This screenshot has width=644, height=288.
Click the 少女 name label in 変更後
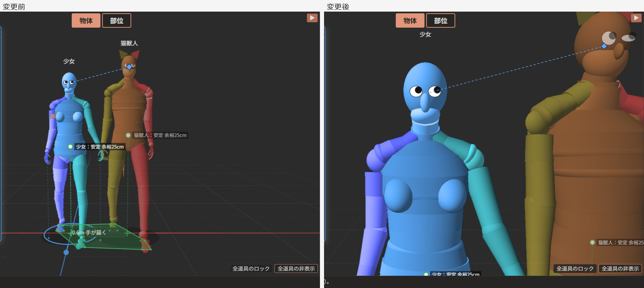tap(425, 34)
